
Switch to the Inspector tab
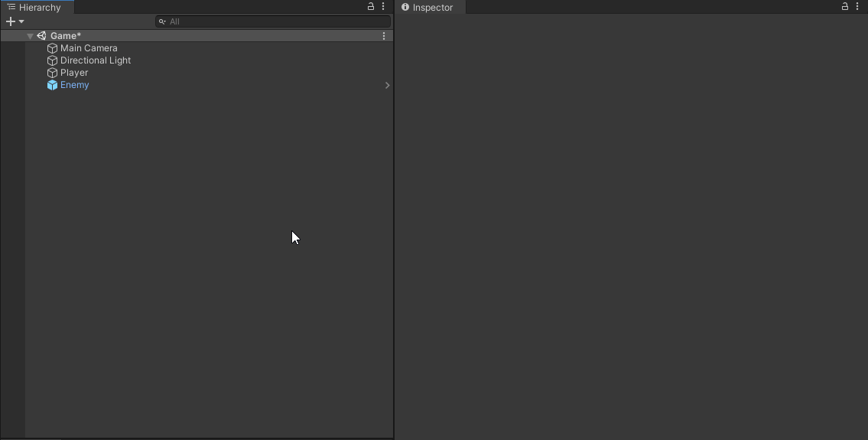(x=431, y=7)
